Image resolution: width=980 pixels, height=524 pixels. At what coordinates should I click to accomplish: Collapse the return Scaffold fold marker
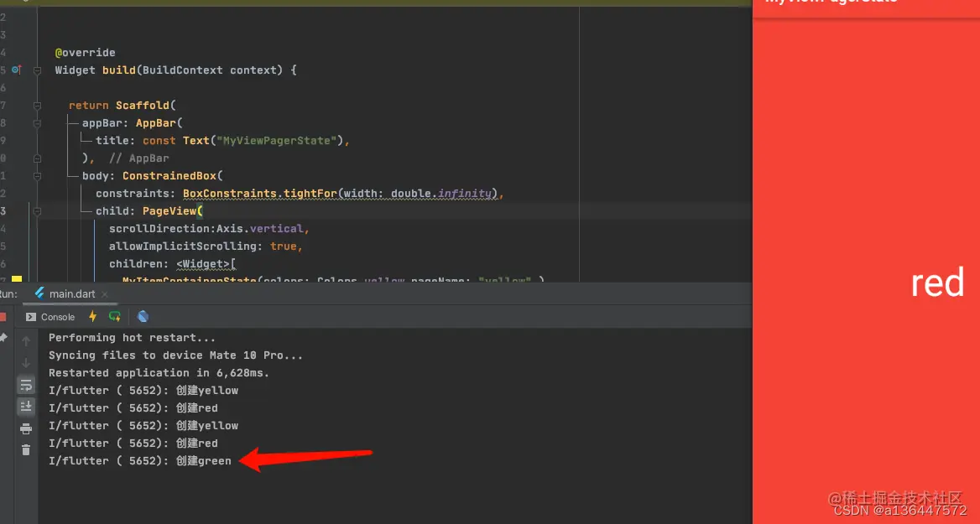coord(37,106)
